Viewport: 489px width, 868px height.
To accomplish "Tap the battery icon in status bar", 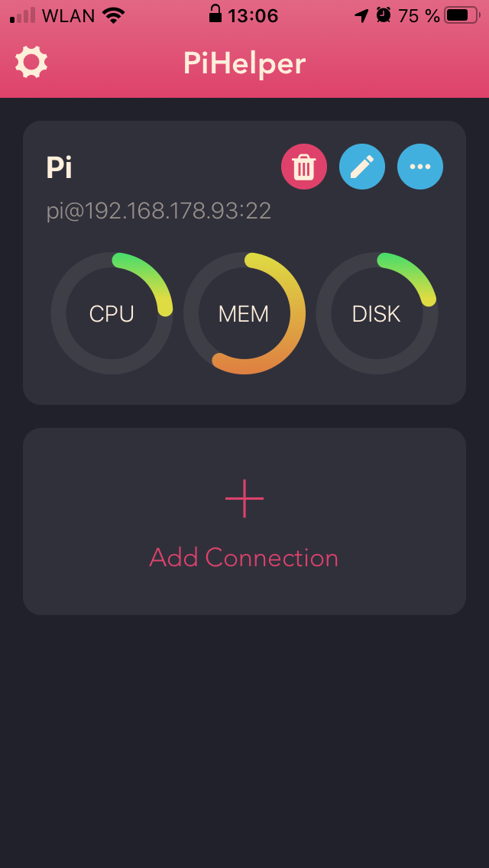I will click(x=461, y=15).
